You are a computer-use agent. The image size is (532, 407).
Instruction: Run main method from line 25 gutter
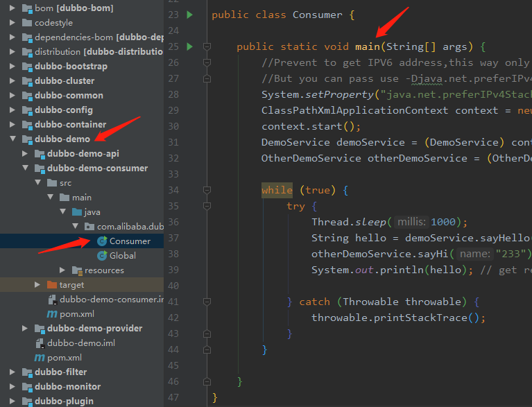[x=190, y=46]
